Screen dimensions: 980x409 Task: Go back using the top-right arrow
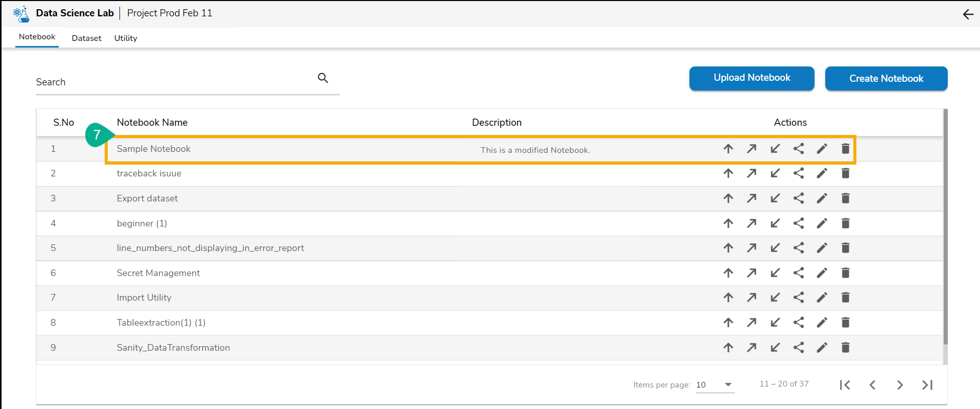[968, 14]
